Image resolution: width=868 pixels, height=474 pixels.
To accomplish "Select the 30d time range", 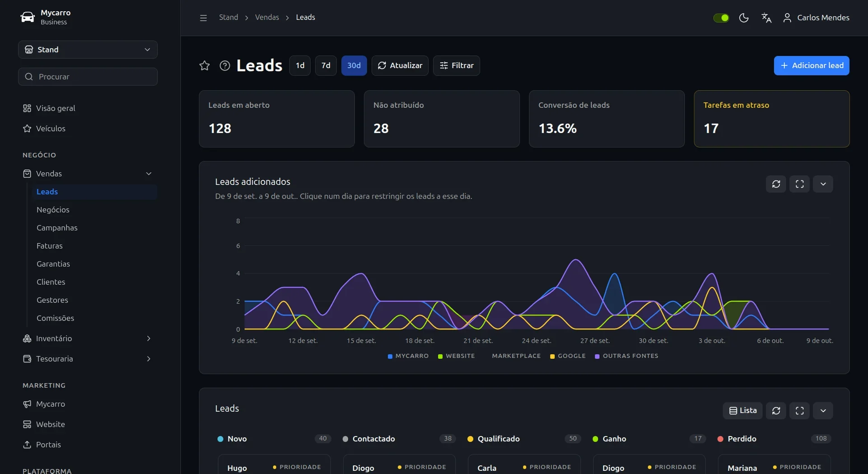I will (x=354, y=66).
